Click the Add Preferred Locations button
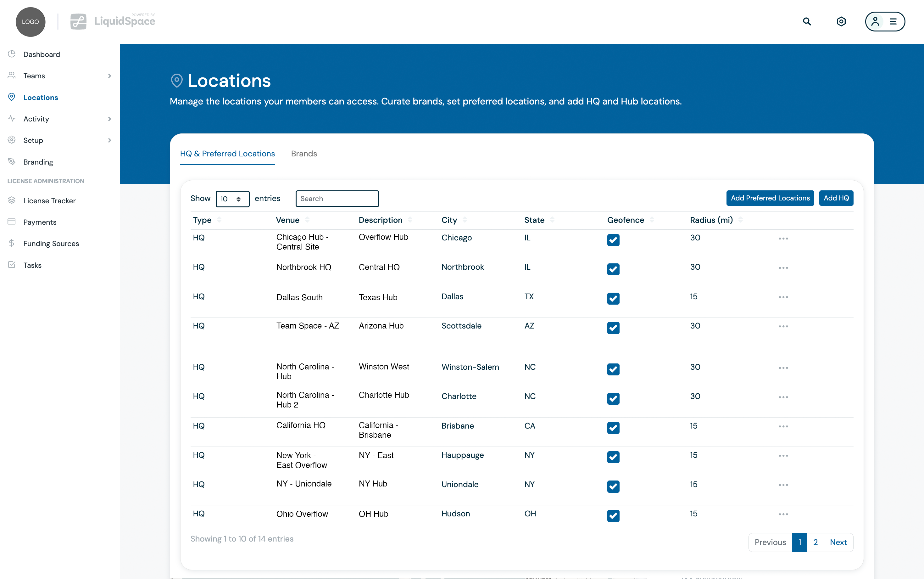Screen dimensions: 924x579 (x=770, y=198)
